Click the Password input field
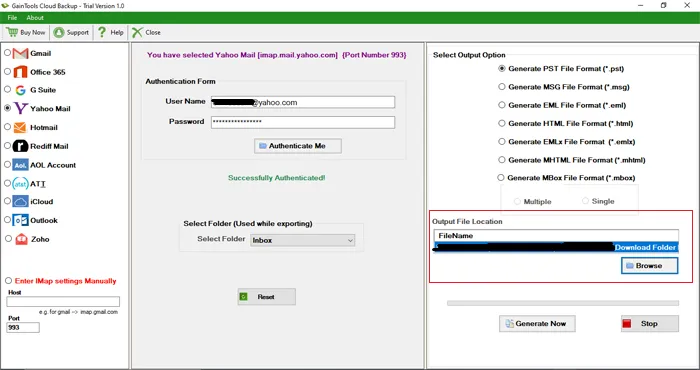Screen dimensions: 700x370 point(303,122)
